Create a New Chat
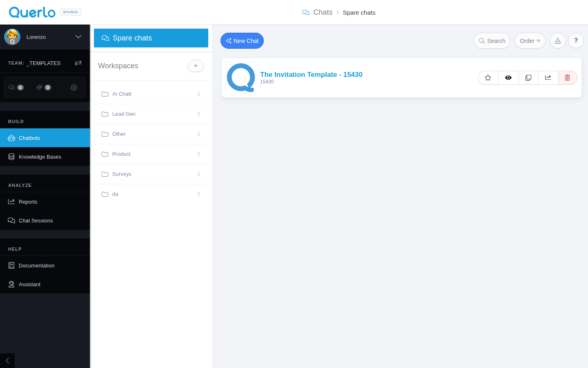 tap(242, 41)
